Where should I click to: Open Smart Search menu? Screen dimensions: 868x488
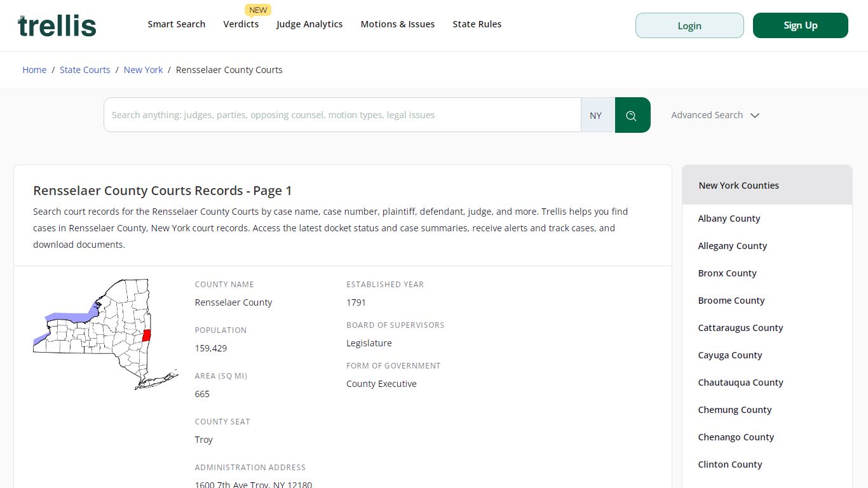click(177, 24)
